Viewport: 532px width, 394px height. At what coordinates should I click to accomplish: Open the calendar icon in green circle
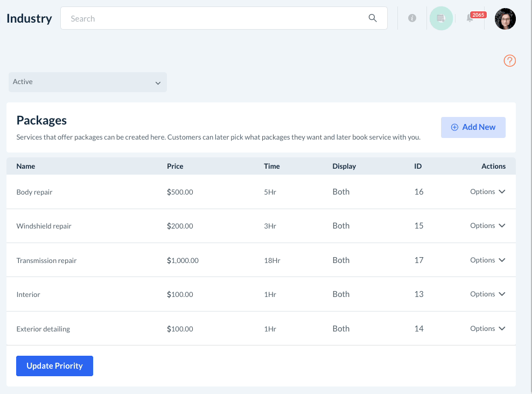441,18
